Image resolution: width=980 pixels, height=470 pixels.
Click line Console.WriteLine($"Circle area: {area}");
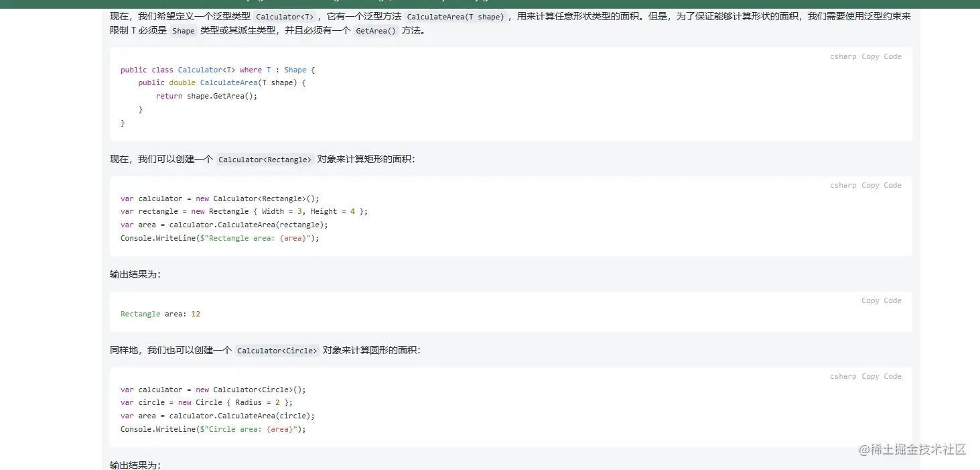213,429
